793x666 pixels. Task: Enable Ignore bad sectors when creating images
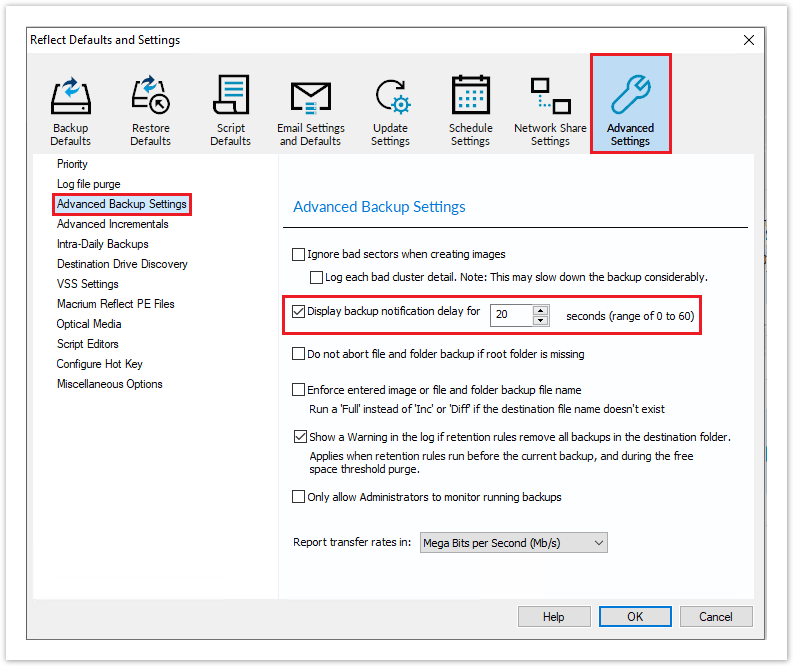[x=298, y=254]
